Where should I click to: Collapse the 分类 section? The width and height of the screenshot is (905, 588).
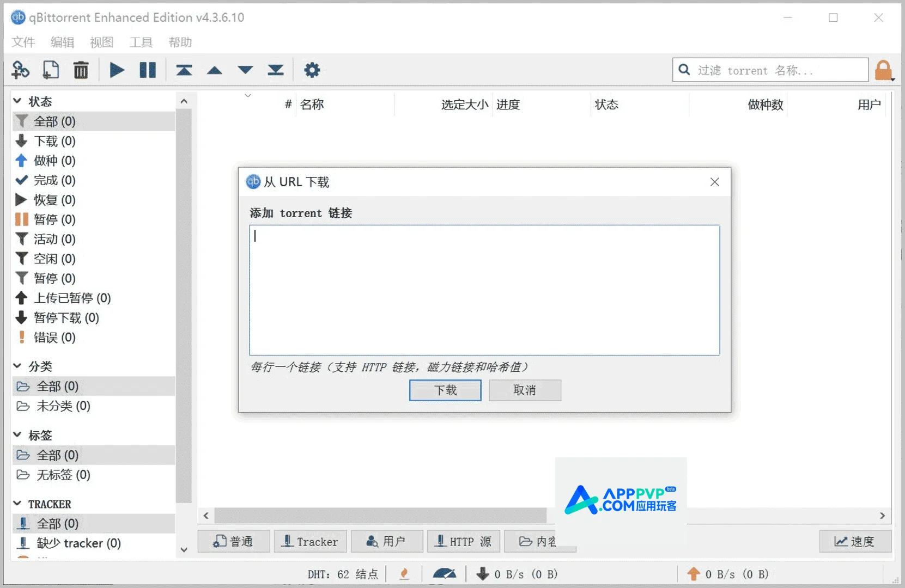pyautogui.click(x=17, y=366)
